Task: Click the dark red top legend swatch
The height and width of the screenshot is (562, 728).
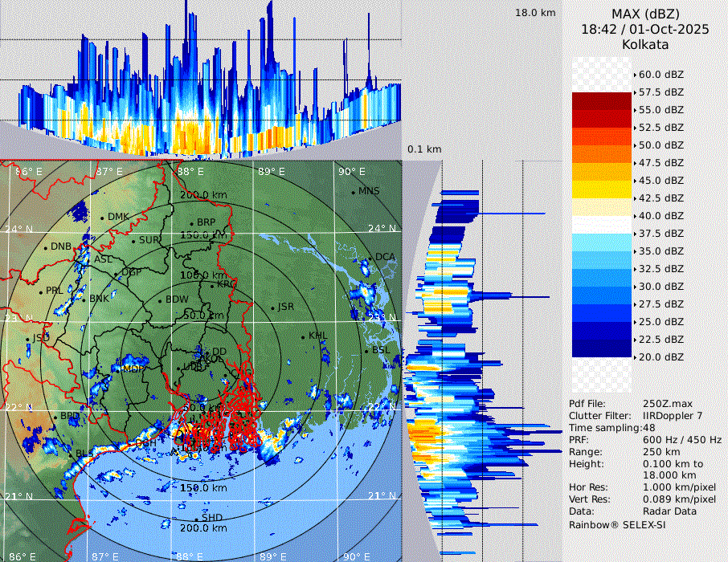Action: (x=601, y=100)
